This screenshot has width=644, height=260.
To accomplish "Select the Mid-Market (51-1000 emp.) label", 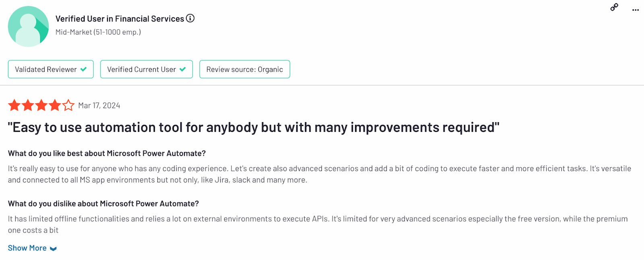I will [x=98, y=32].
